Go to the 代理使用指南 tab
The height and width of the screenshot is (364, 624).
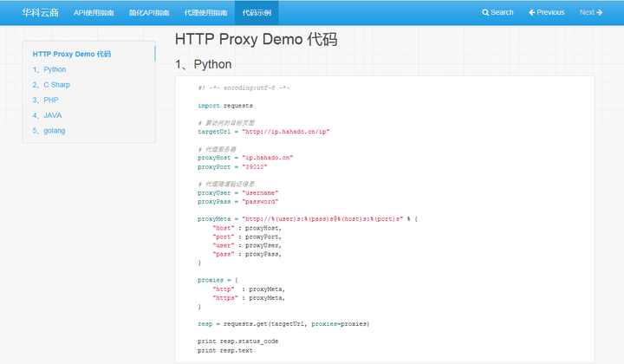coord(205,13)
